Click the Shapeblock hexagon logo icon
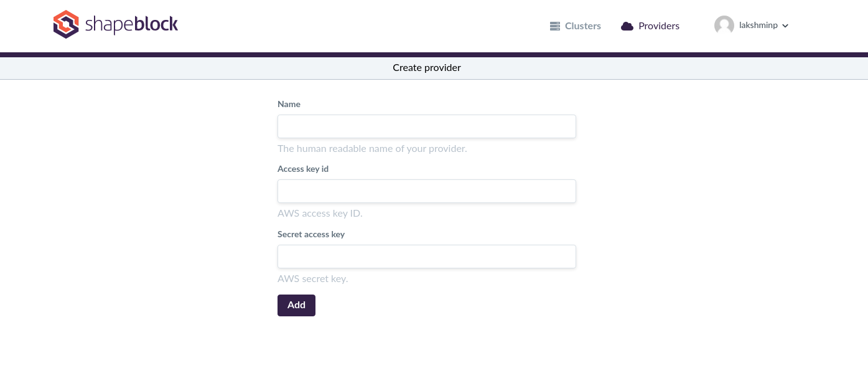Viewport: 868px width, 373px height. click(x=66, y=25)
